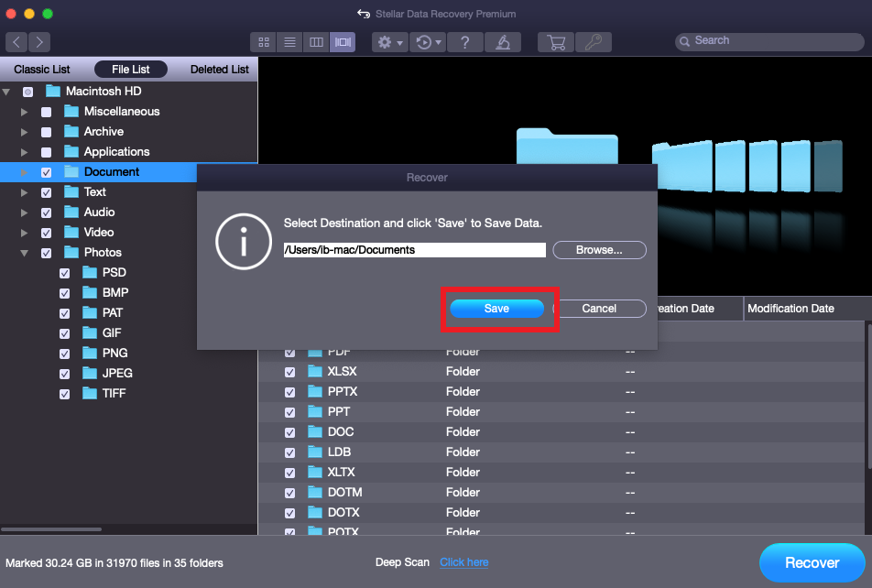Click the DOC folder icon in list
Image resolution: width=872 pixels, height=588 pixels.
(315, 431)
